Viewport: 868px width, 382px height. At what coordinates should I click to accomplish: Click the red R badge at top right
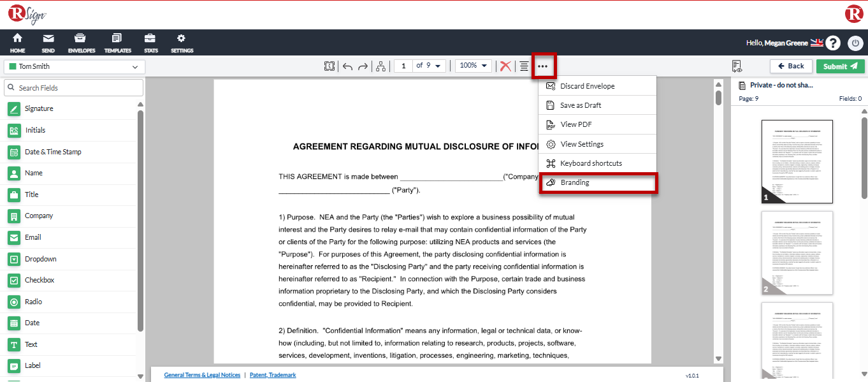(854, 14)
